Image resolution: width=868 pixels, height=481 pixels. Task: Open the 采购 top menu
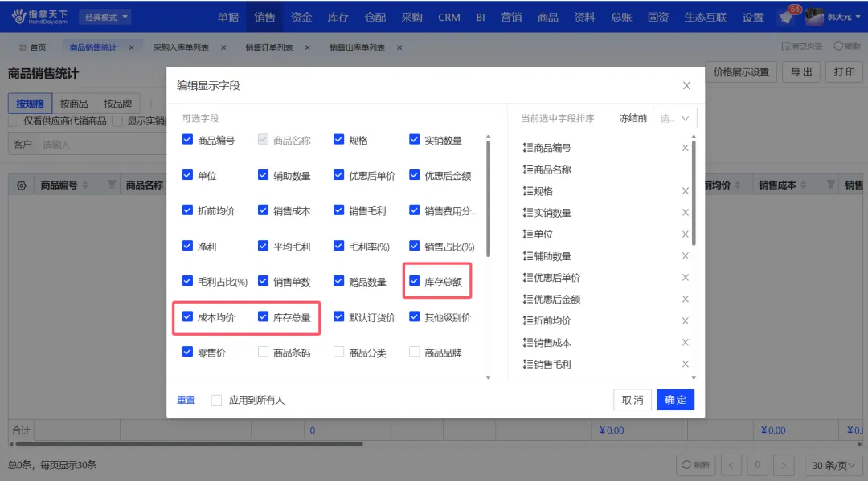[411, 17]
